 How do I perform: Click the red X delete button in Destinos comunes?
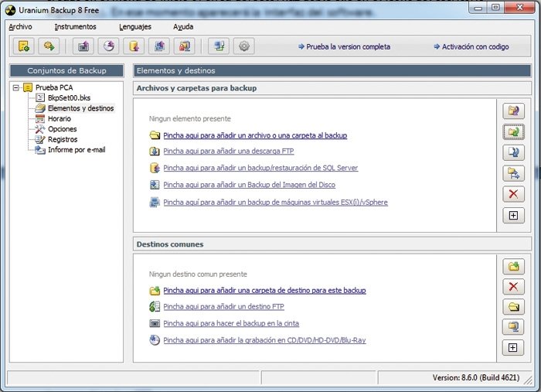pos(513,286)
